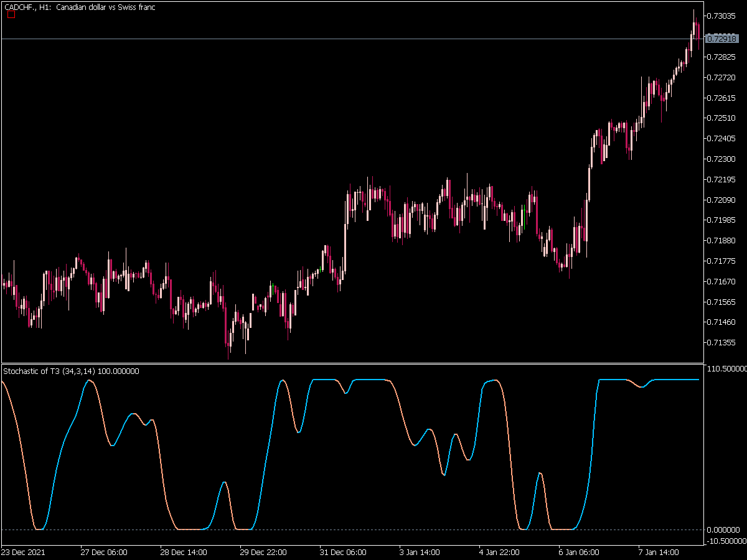Click the 4 Jan 22:00 time label
The width and height of the screenshot is (747, 560).
pyautogui.click(x=500, y=552)
